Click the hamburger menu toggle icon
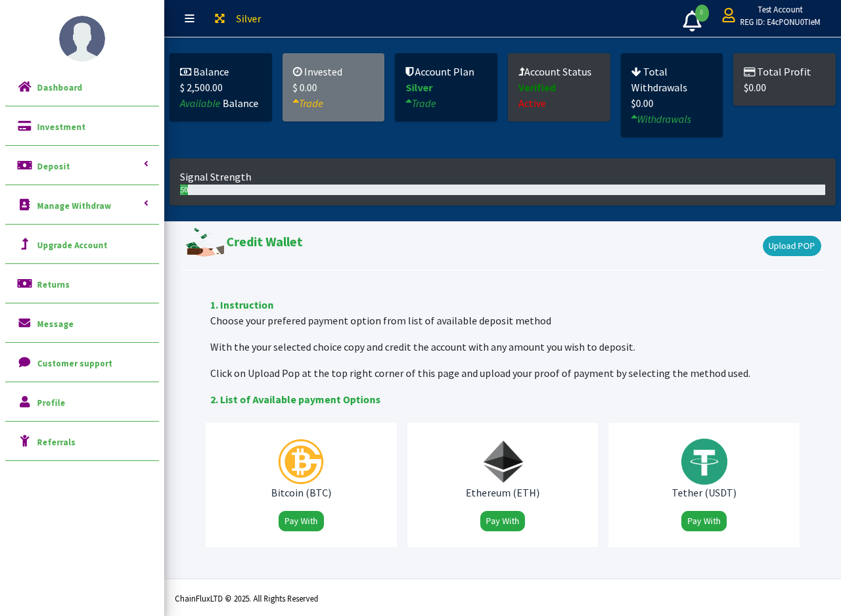 (189, 18)
